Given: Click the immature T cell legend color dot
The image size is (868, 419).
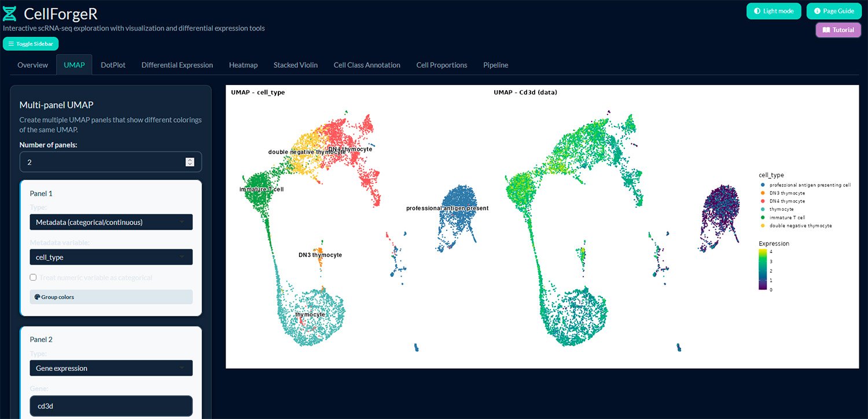Looking at the screenshot, I should [763, 217].
